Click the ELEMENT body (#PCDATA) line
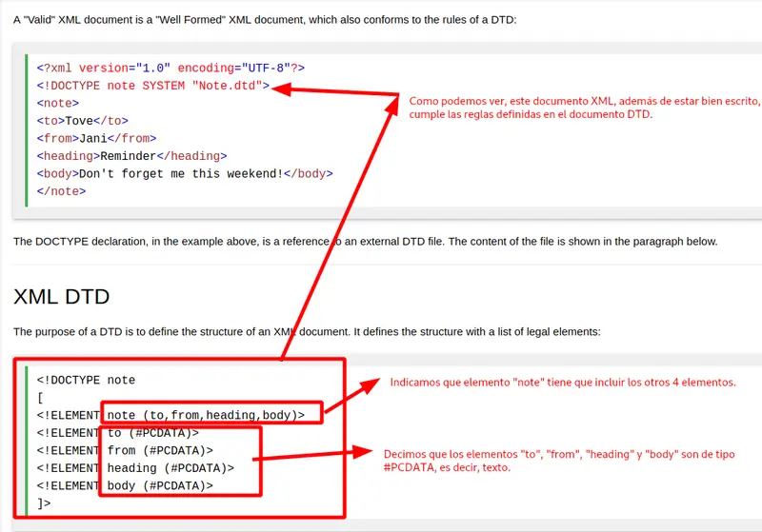Screen dimensions: 762x532 125,486
